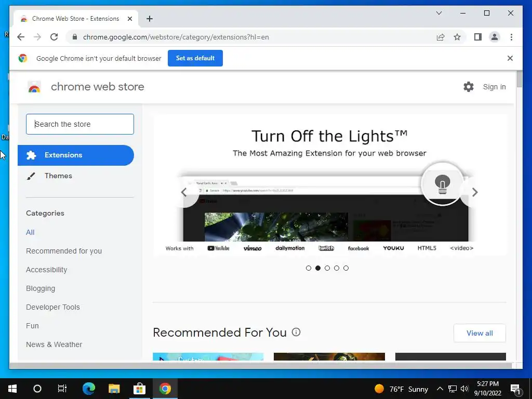532x399 pixels.
Task: Select the second carousel dot
Action: (318, 268)
